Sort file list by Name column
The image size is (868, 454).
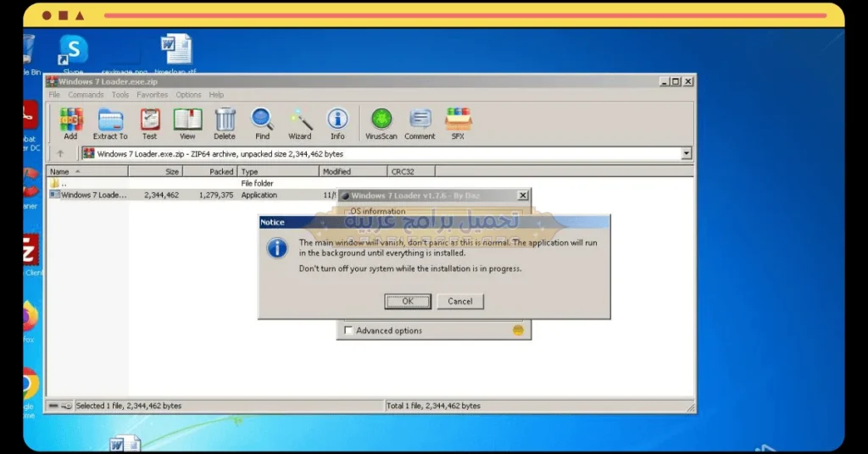(85, 171)
